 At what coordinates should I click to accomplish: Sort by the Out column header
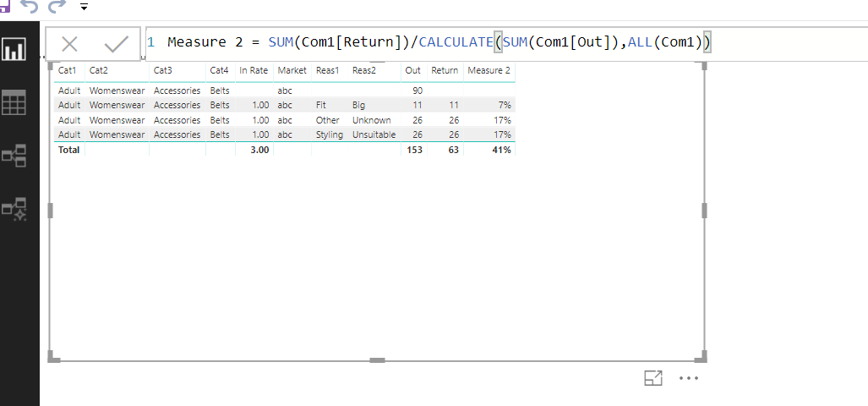[x=413, y=70]
